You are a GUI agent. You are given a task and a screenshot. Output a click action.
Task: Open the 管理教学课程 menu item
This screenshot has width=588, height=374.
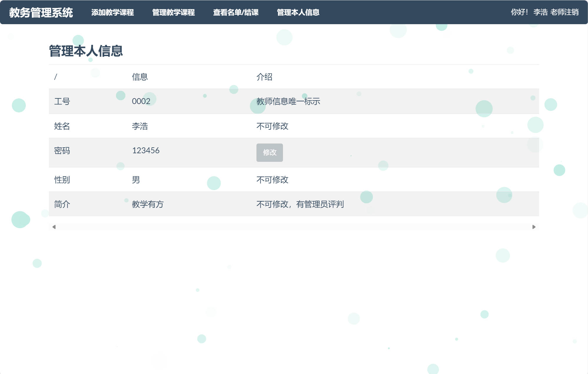[x=173, y=13]
